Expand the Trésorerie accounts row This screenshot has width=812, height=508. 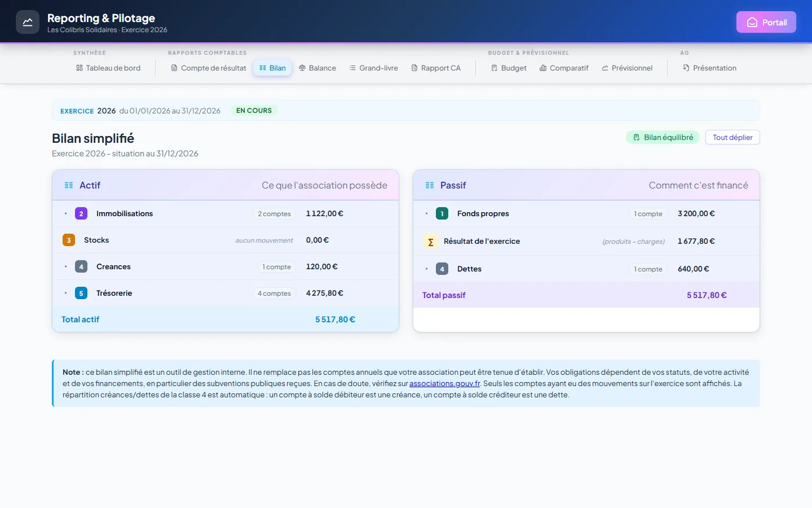click(x=66, y=294)
